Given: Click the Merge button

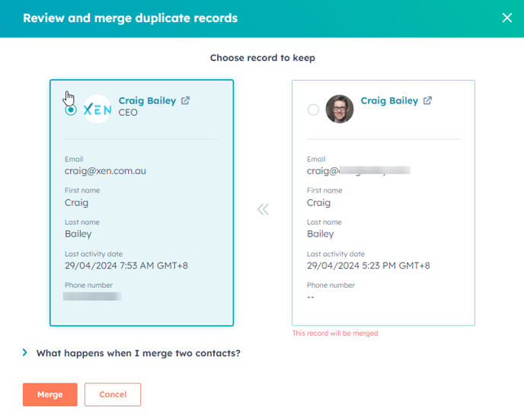Looking at the screenshot, I should (x=50, y=394).
